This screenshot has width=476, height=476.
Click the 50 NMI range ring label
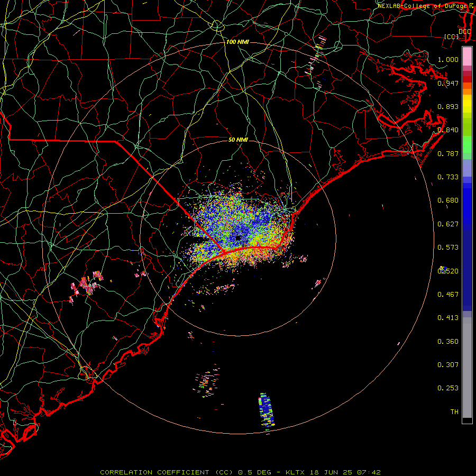(x=238, y=140)
